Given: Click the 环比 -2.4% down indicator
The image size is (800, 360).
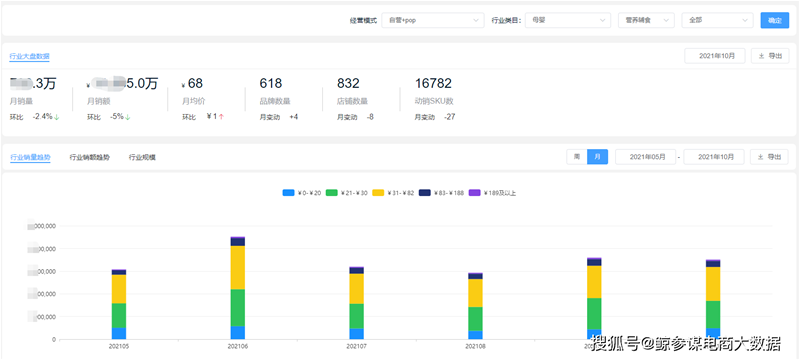Looking at the screenshot, I should (35, 117).
